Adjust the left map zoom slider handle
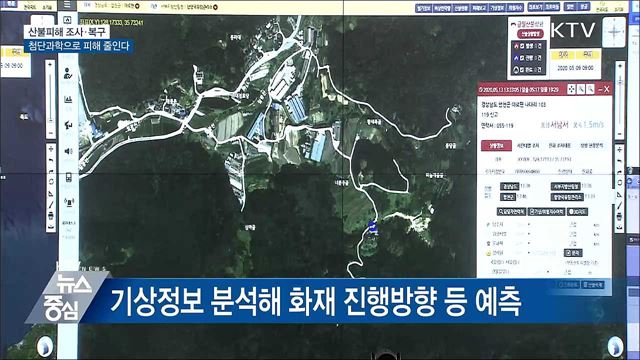Screen dimensions: 640x360 (50, 121)
